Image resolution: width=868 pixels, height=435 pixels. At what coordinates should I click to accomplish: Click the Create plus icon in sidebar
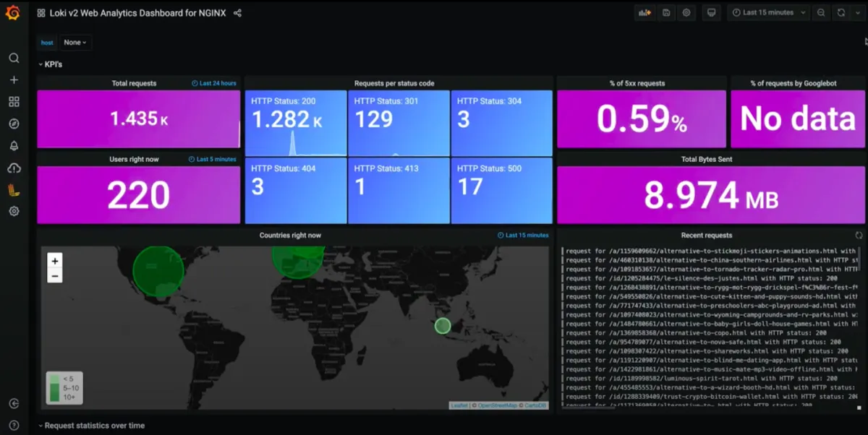pos(14,79)
